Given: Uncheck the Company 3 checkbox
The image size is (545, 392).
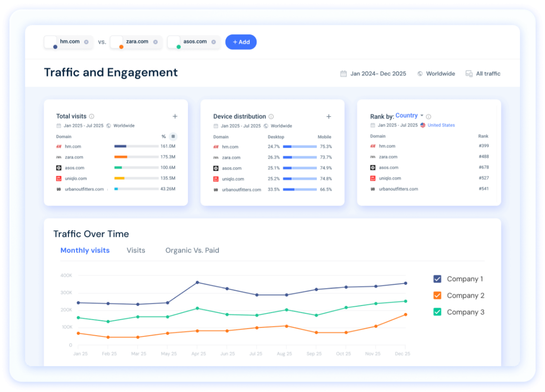Looking at the screenshot, I should pyautogui.click(x=437, y=312).
